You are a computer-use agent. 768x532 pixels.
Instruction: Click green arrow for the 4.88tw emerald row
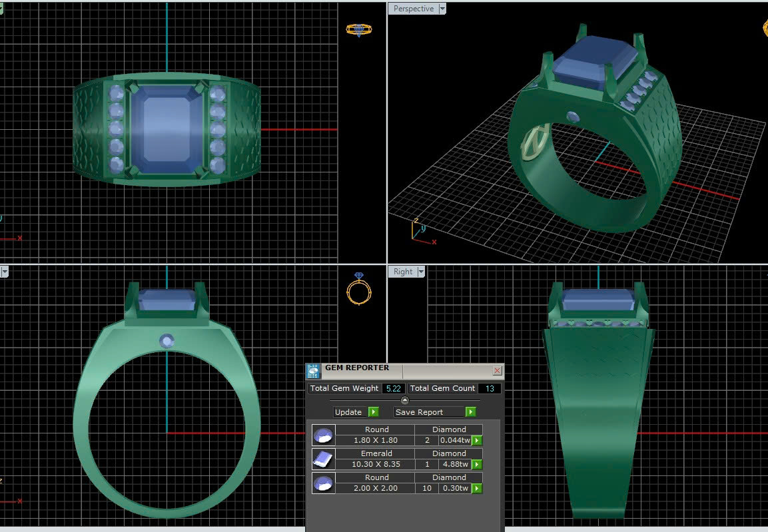point(477,465)
